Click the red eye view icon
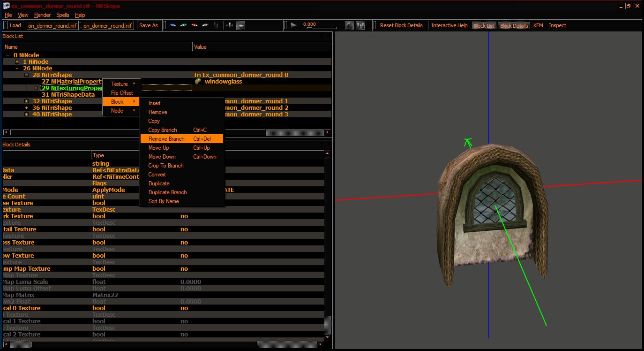Viewport: 644px width, 351px height. (195, 25)
